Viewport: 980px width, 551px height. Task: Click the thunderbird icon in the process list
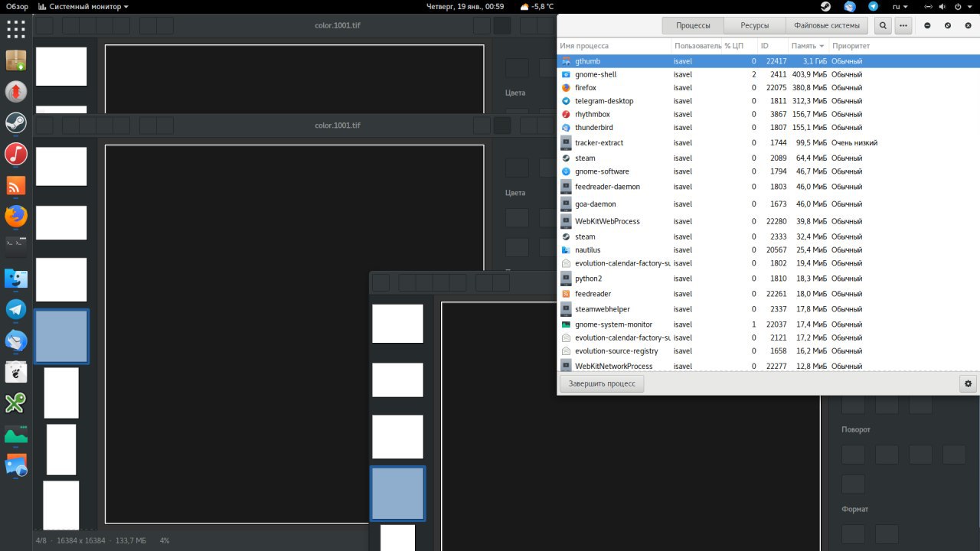566,128
